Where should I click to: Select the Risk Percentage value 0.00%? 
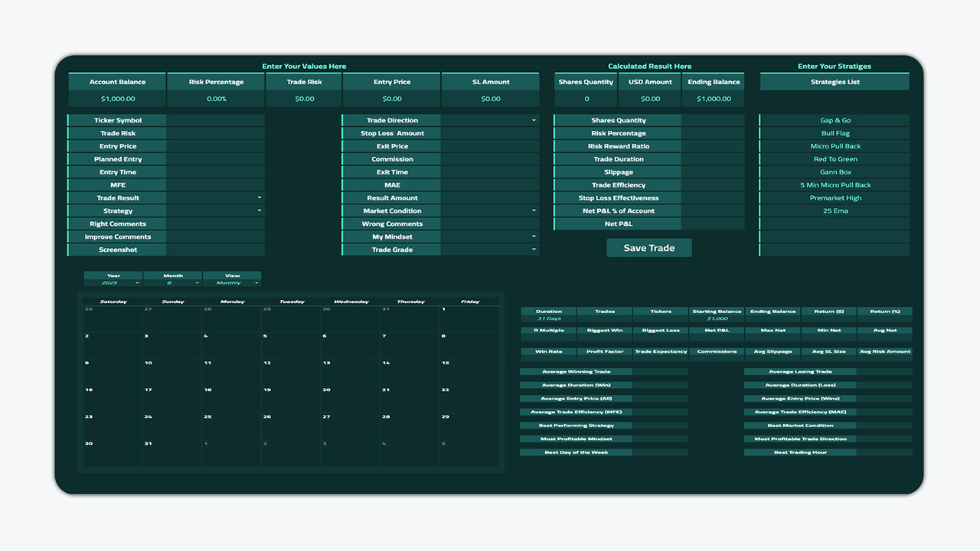tap(216, 99)
